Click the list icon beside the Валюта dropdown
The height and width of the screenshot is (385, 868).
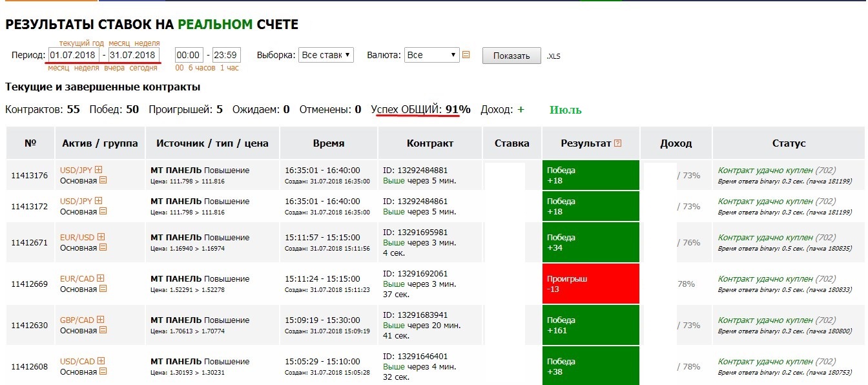point(466,55)
